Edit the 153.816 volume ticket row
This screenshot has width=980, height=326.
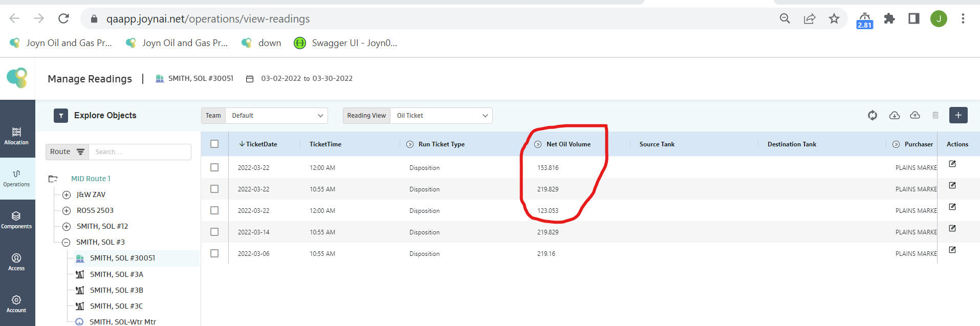[x=952, y=164]
